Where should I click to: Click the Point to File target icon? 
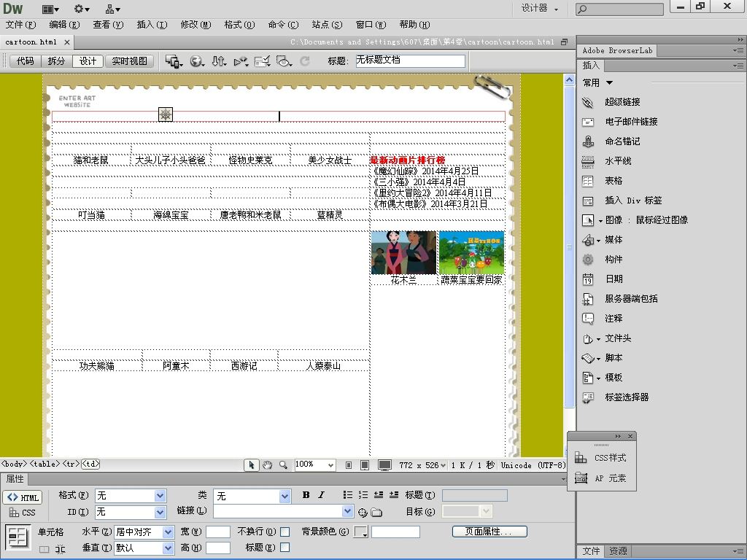[363, 513]
